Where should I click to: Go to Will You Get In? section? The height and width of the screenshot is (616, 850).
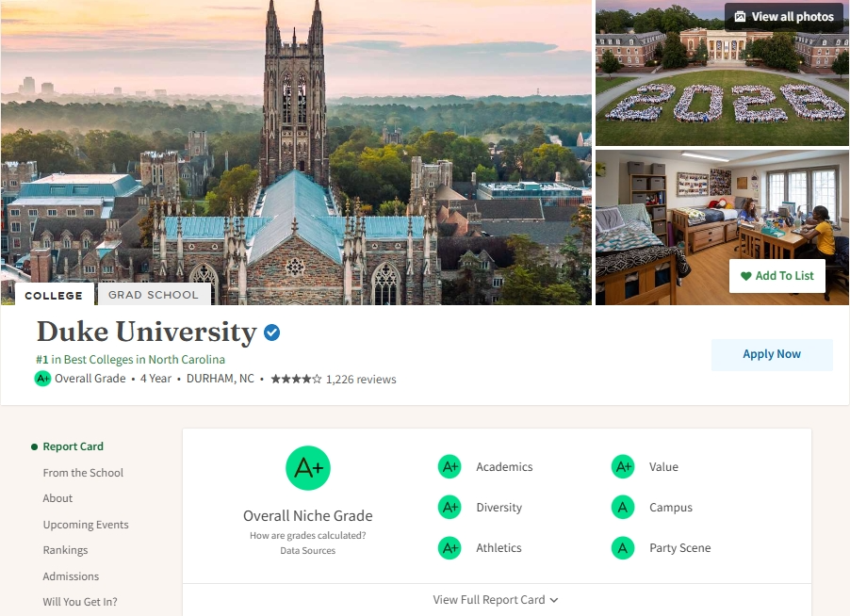pos(80,601)
